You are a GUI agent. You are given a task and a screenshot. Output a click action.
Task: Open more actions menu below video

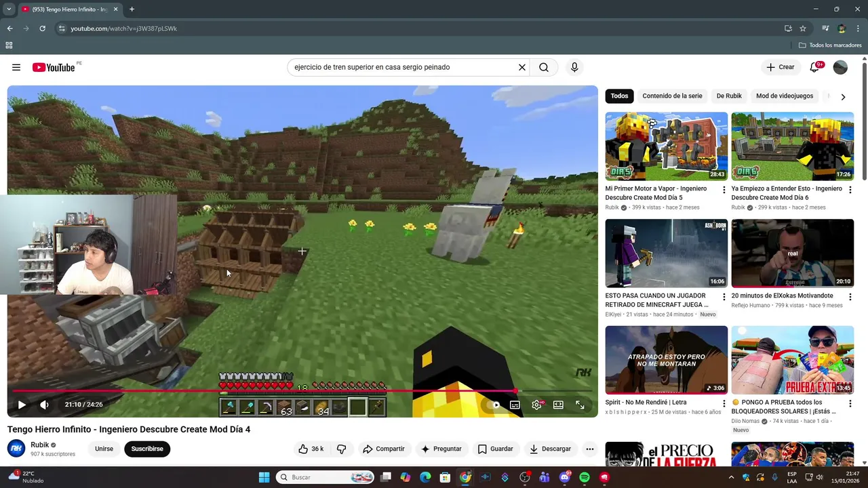click(590, 449)
